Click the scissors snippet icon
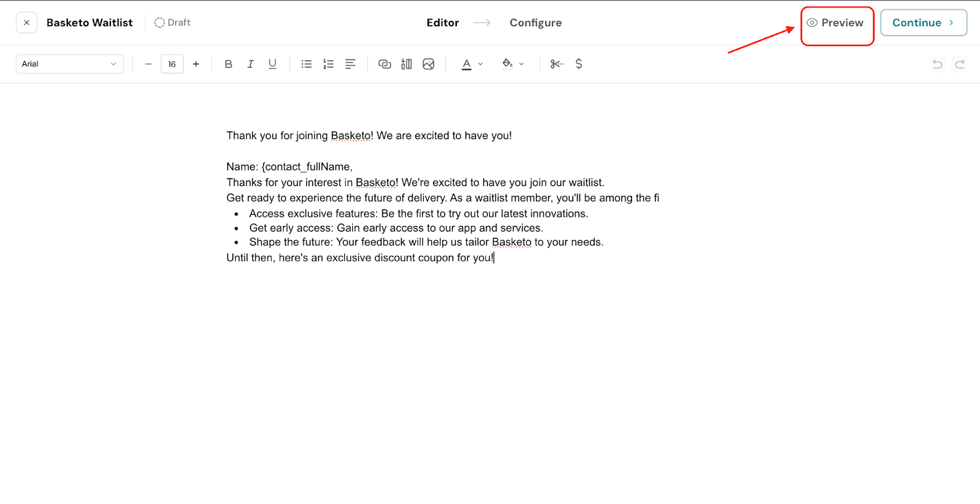The image size is (980, 504). pos(557,64)
